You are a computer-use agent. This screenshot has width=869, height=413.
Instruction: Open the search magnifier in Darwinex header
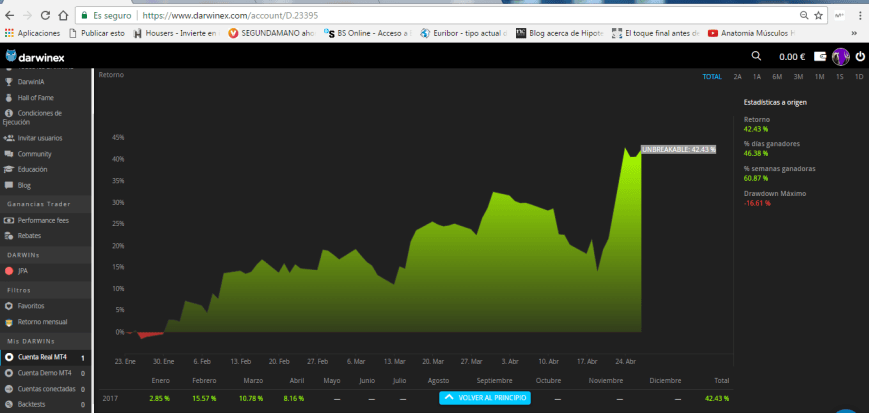756,56
